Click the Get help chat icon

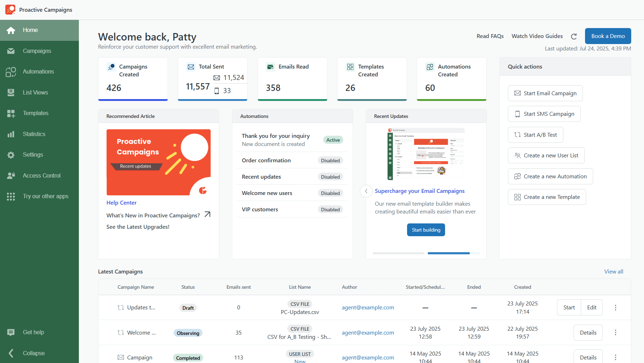point(11,332)
